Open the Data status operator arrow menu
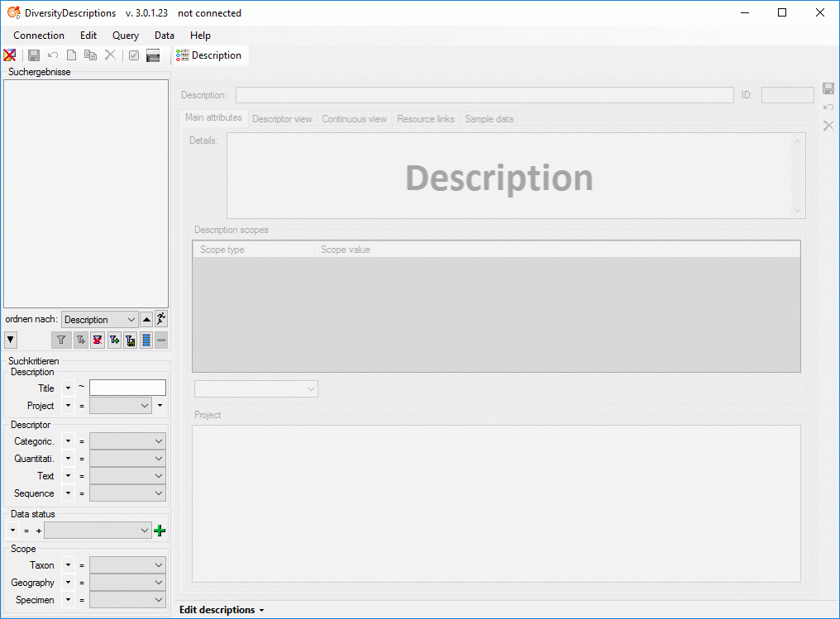The image size is (840, 619). (12, 531)
